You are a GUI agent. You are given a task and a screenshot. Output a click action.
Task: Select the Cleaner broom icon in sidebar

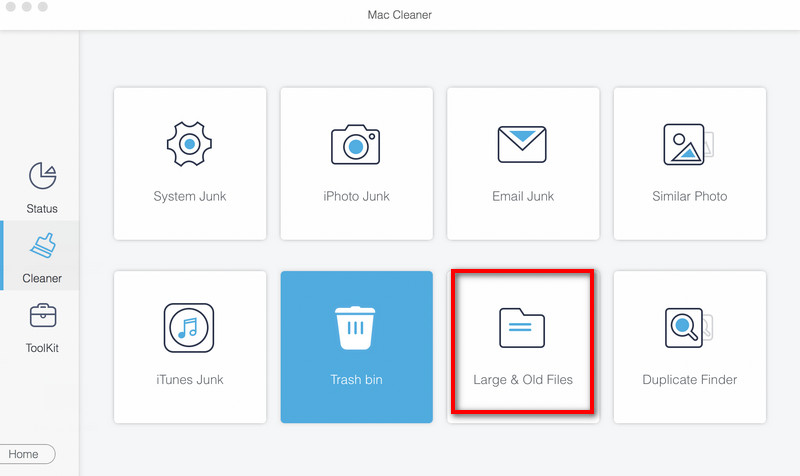coord(42,246)
